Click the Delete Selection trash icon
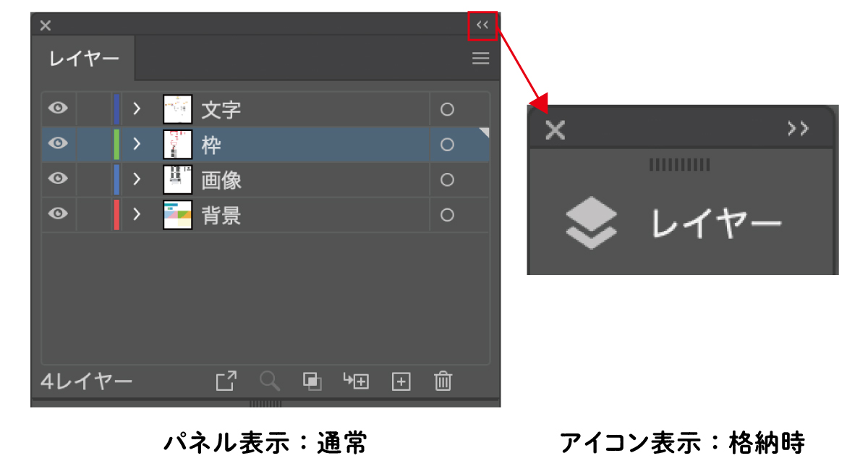This screenshot has width=868, height=474. (443, 381)
